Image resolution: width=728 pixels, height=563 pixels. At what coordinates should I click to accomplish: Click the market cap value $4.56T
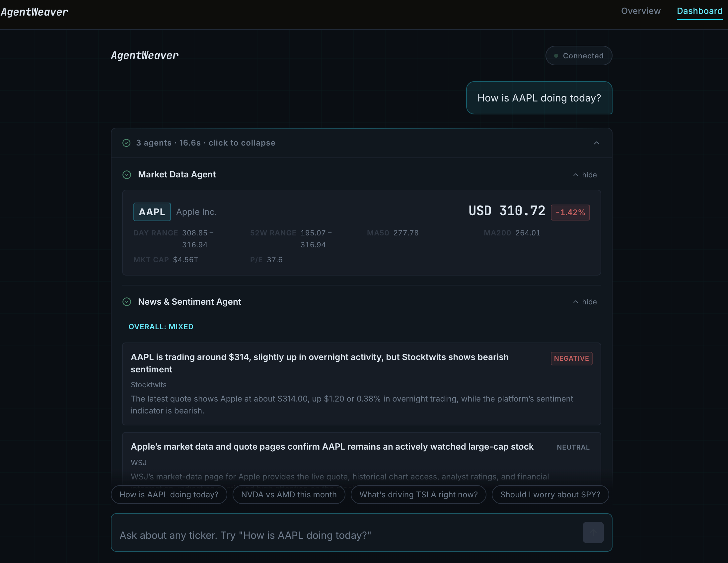point(185,260)
